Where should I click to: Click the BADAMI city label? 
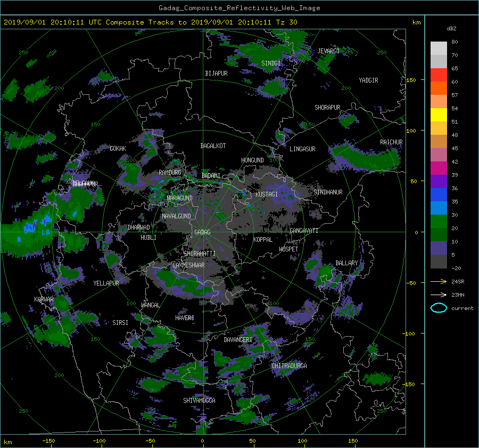[x=211, y=176]
